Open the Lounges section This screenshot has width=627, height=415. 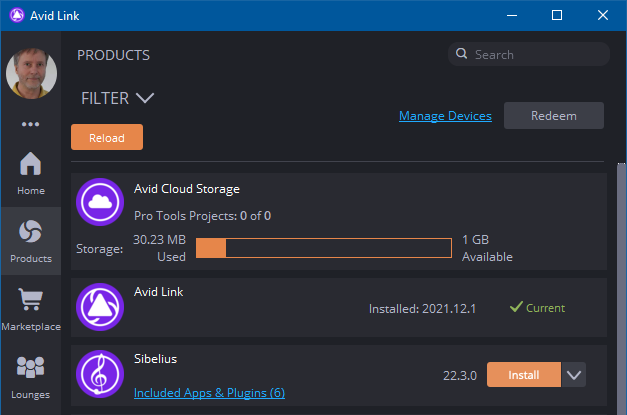click(x=30, y=377)
